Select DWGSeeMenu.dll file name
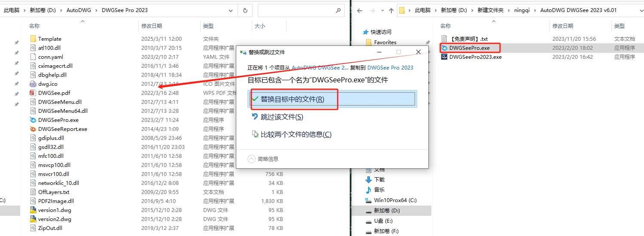Image resolution: width=644 pixels, height=236 pixels. pyautogui.click(x=60, y=102)
